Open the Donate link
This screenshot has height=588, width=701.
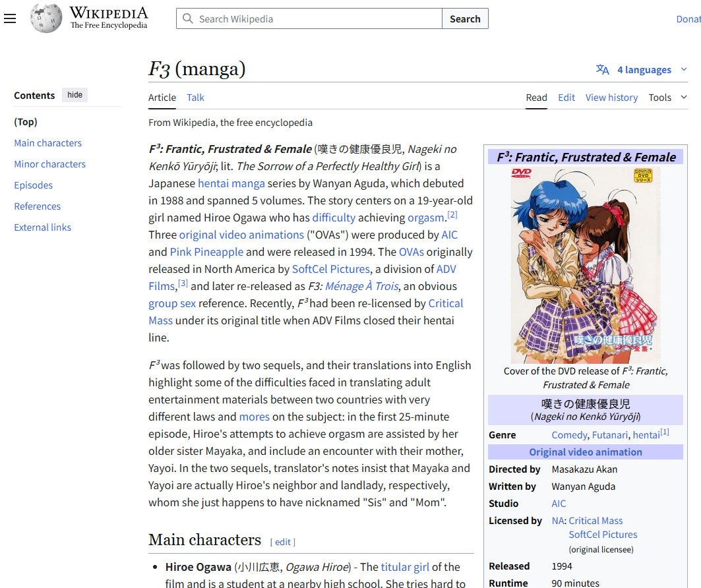[688, 18]
